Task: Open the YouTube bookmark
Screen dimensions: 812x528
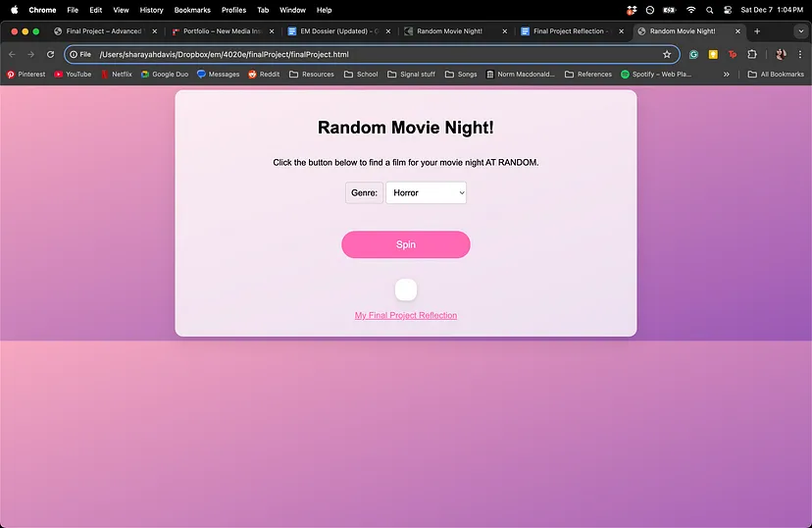Action: [73, 75]
